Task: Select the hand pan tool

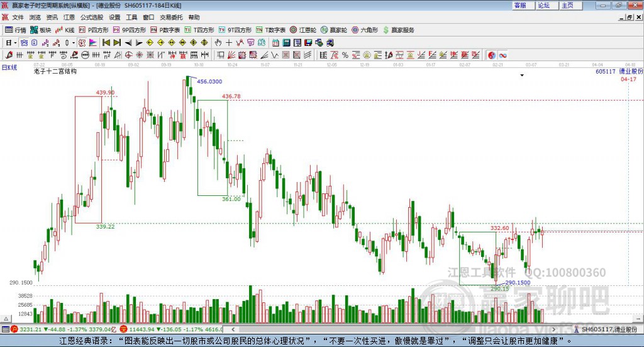Action: click(218, 43)
